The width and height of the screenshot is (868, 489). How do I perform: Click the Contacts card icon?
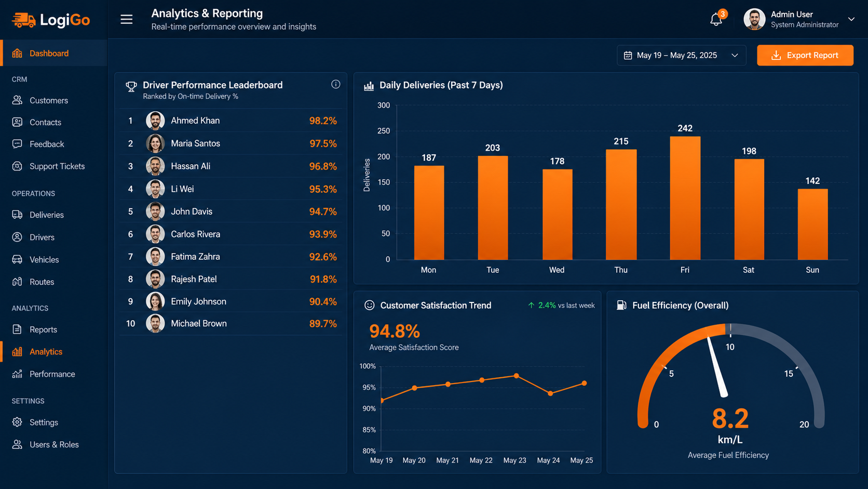point(17,122)
